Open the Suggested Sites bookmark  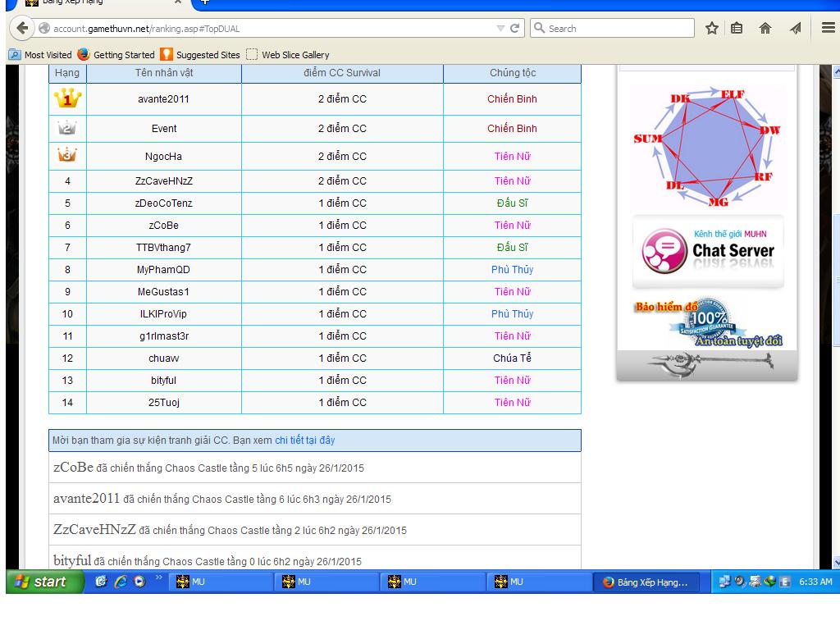coord(200,55)
